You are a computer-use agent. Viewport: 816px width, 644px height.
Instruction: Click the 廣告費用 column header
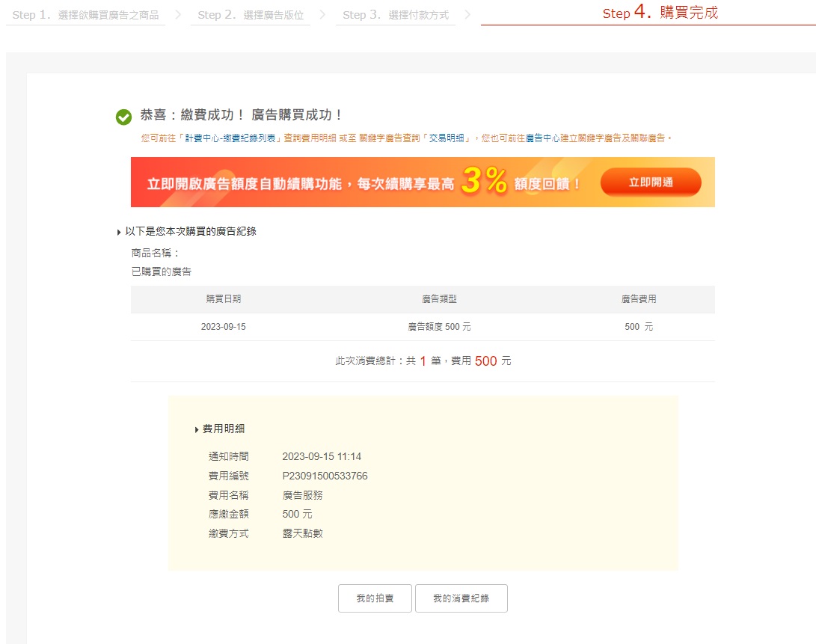click(638, 299)
